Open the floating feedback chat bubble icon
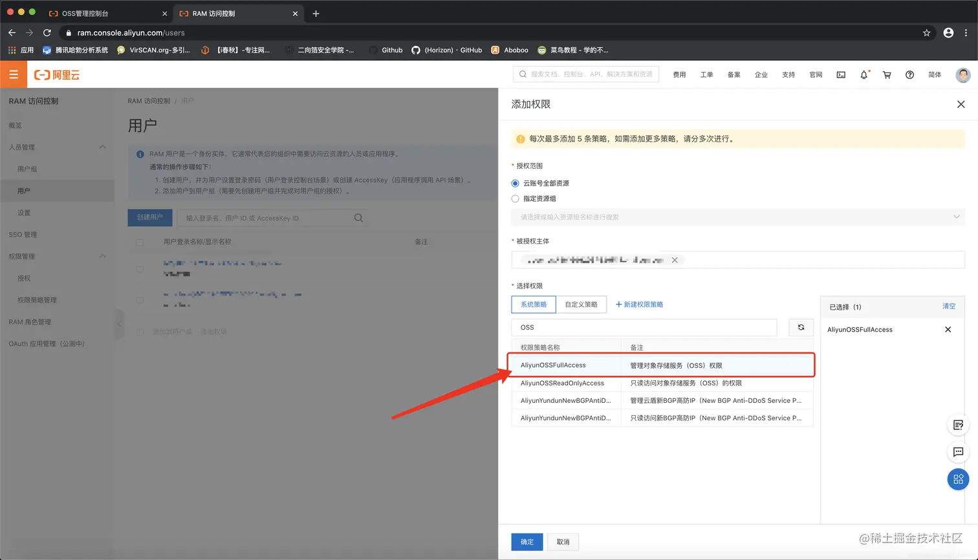The height and width of the screenshot is (560, 978). [958, 452]
